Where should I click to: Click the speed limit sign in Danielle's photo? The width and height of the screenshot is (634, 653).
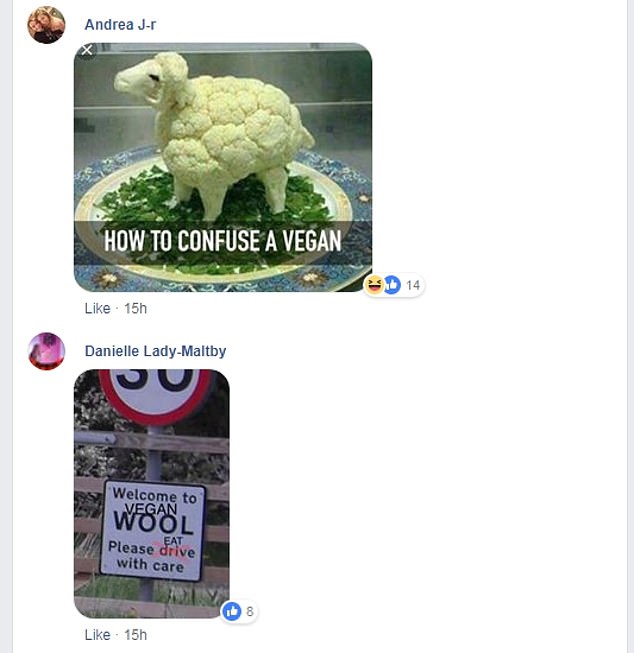coord(155,395)
